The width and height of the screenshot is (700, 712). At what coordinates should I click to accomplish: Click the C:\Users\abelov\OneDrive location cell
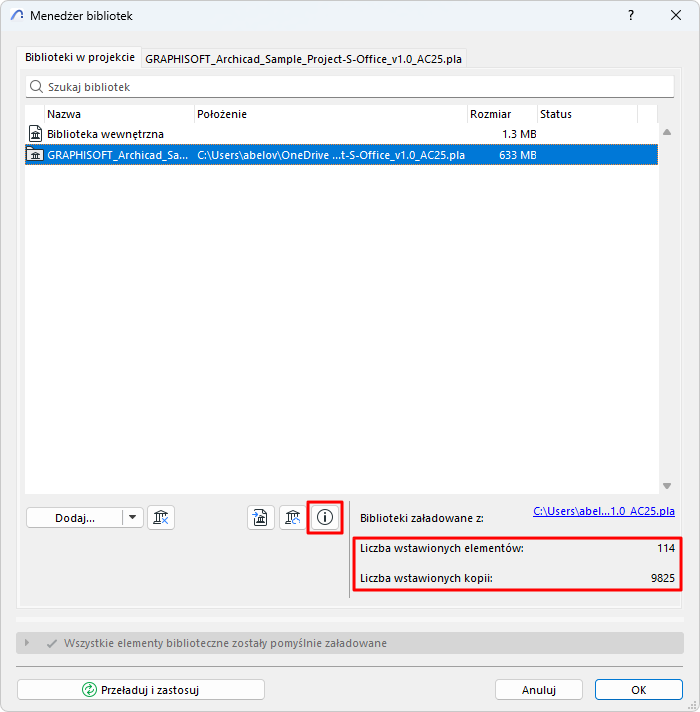[331, 155]
